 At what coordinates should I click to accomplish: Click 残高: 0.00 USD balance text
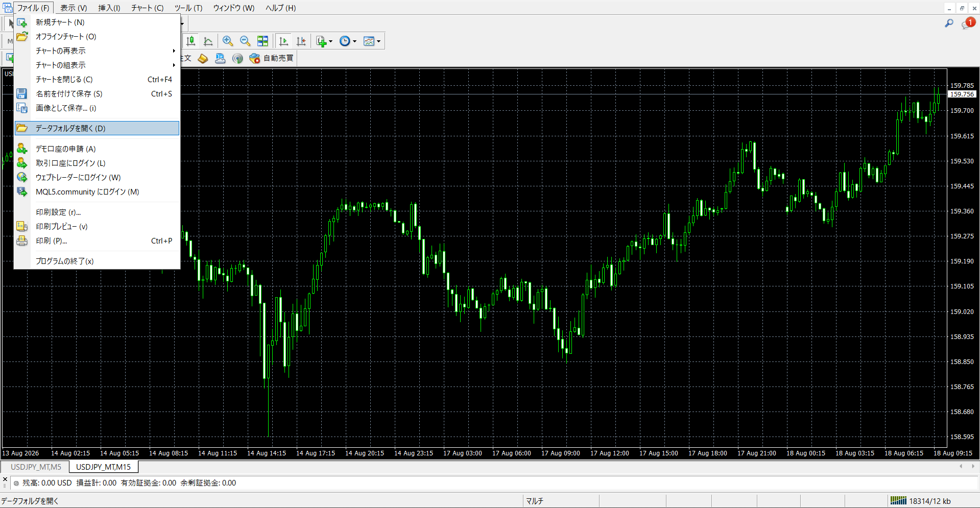47,483
